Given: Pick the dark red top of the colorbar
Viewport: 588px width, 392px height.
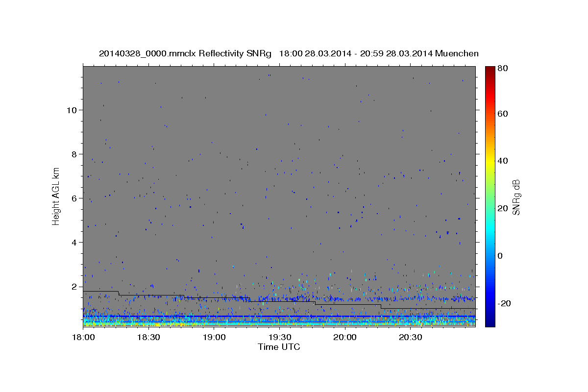Looking at the screenshot, I should point(490,69).
